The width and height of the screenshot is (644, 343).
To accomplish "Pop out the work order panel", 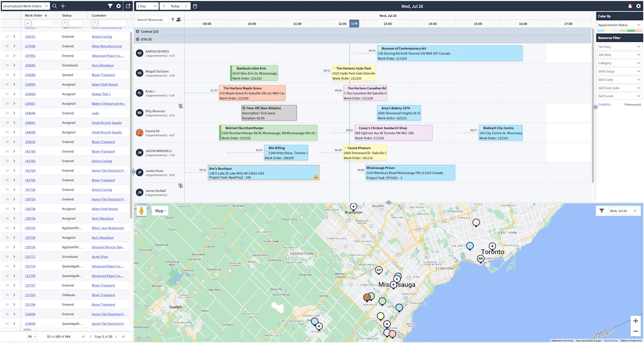I will pos(128,6).
